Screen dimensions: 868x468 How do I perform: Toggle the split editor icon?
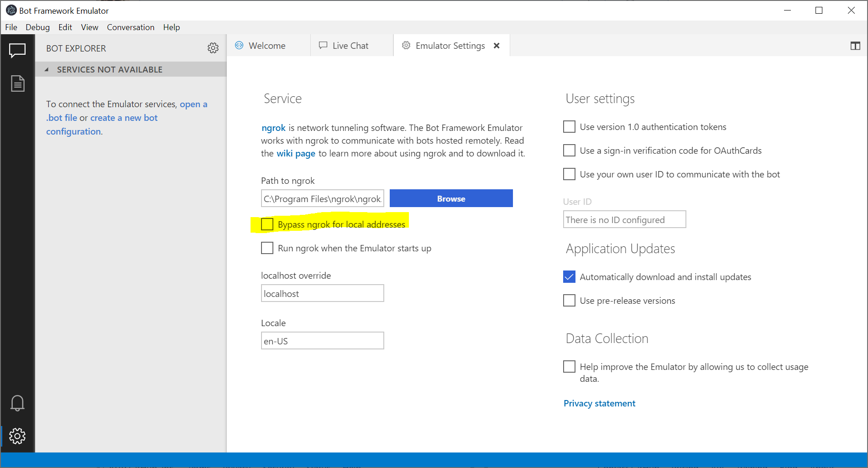click(855, 46)
